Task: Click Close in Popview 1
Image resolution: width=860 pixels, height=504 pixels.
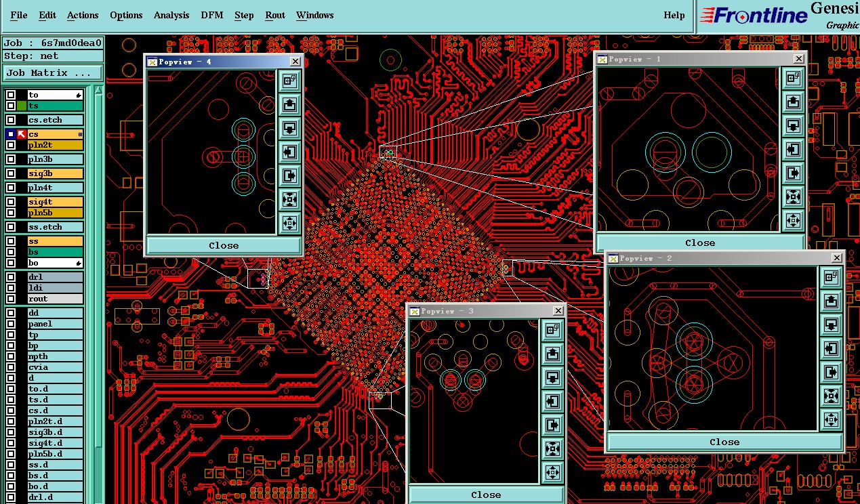Action: coord(700,243)
